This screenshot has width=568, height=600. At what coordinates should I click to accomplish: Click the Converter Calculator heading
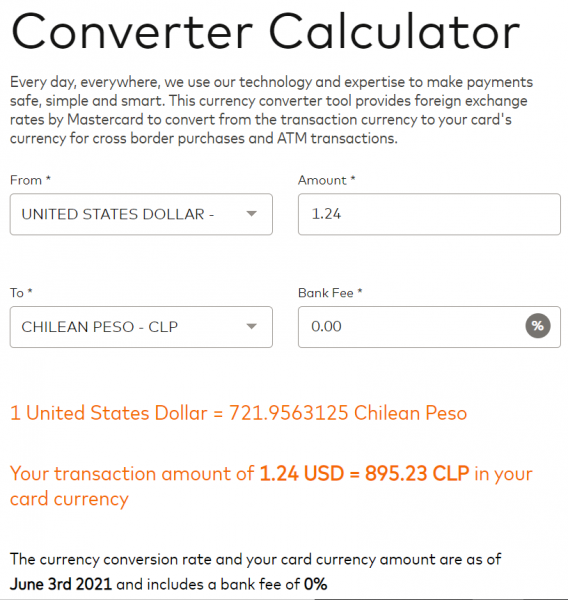click(x=266, y=31)
